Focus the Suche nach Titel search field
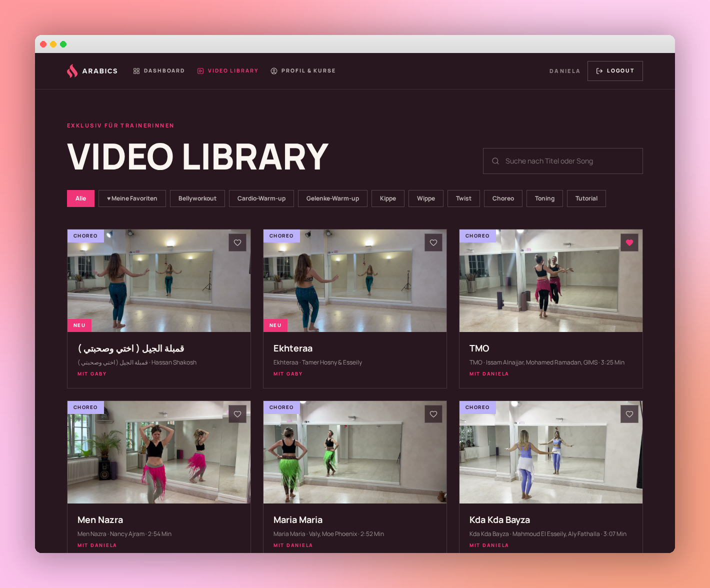 pos(563,161)
